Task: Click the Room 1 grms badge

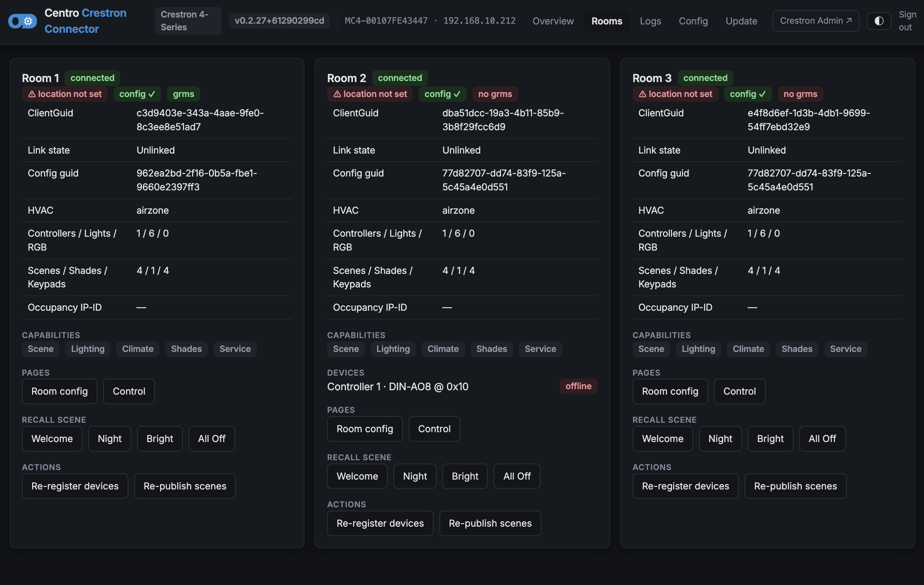Action: pyautogui.click(x=183, y=94)
